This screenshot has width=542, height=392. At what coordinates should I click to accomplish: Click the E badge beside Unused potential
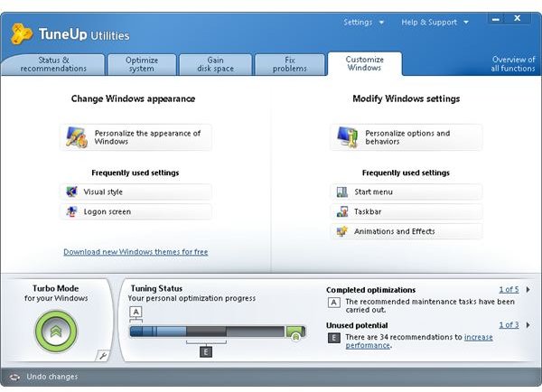point(334,338)
